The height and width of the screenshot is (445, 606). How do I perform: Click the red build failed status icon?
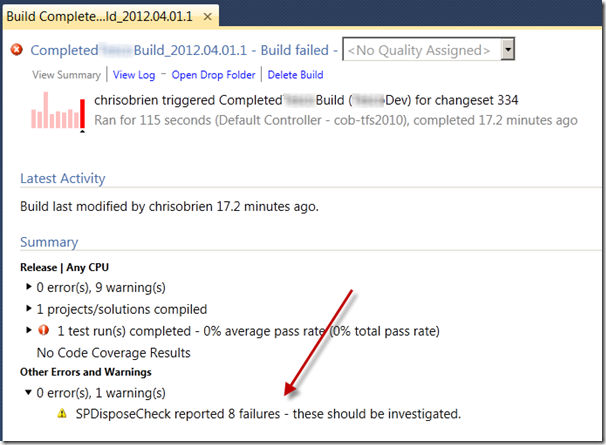pos(17,50)
